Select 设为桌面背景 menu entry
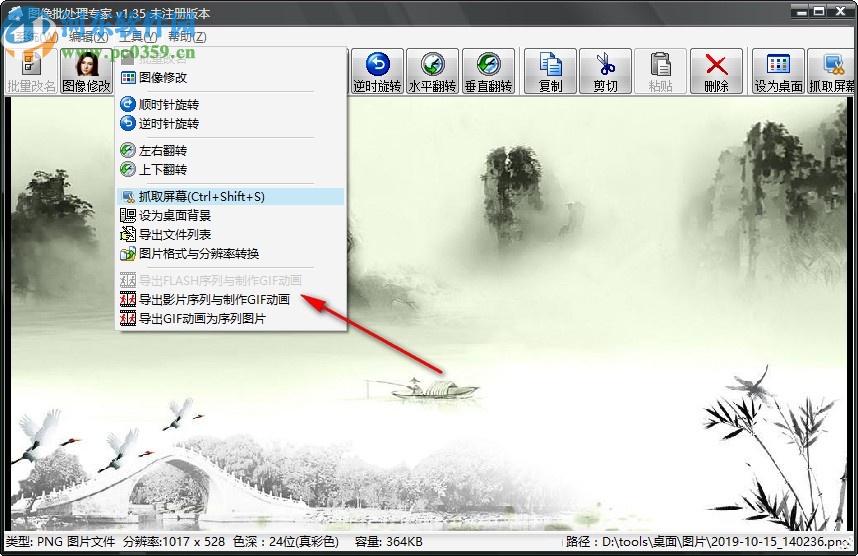The width and height of the screenshot is (858, 556). point(231,216)
